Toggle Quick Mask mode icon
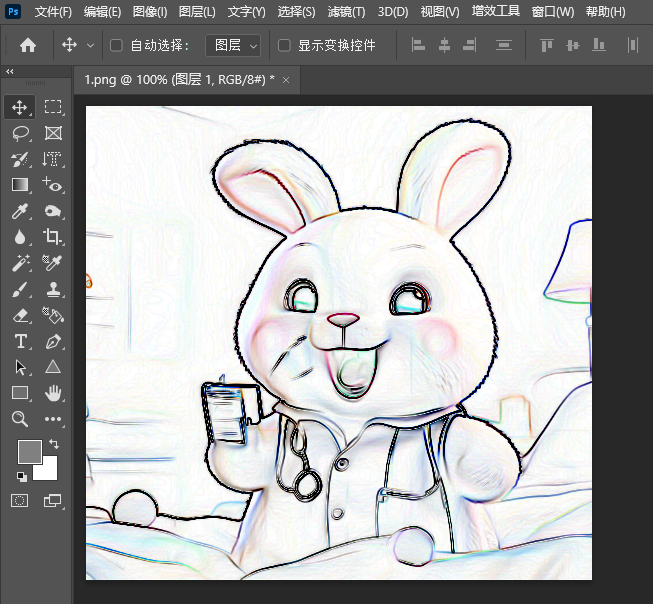The height and width of the screenshot is (604, 653). click(20, 500)
